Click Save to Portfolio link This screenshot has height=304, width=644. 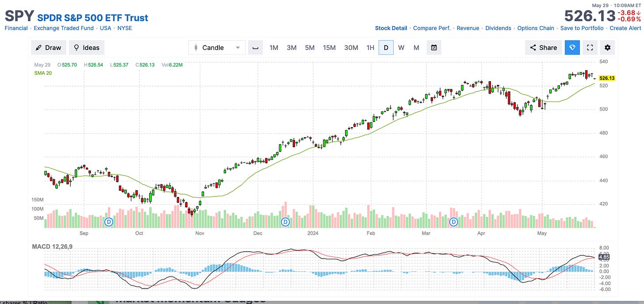coord(582,28)
